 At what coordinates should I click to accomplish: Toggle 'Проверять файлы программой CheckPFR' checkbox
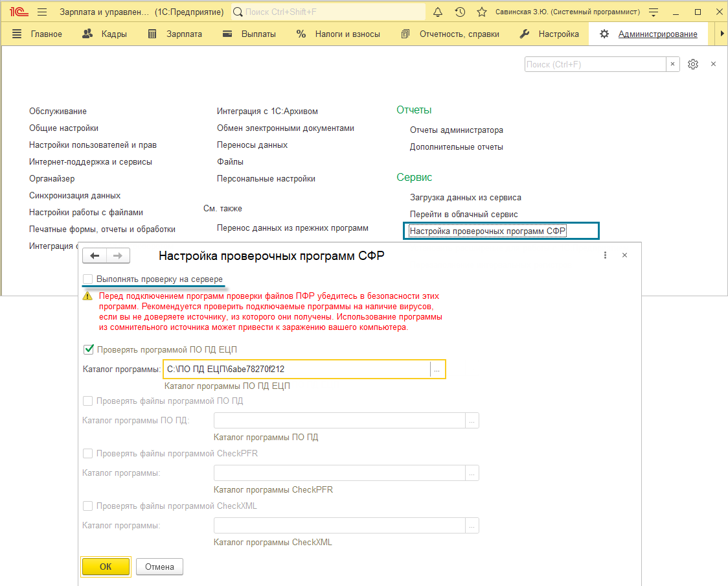[x=87, y=454]
